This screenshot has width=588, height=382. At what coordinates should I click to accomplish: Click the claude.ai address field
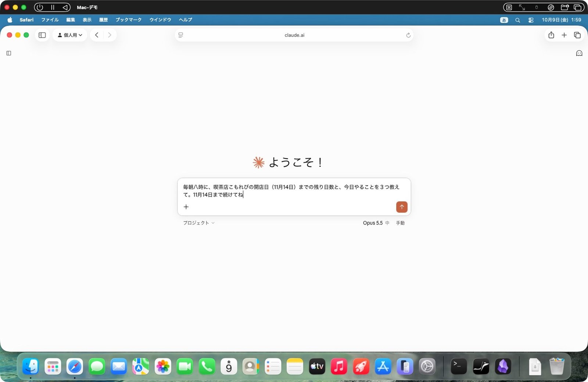(294, 35)
